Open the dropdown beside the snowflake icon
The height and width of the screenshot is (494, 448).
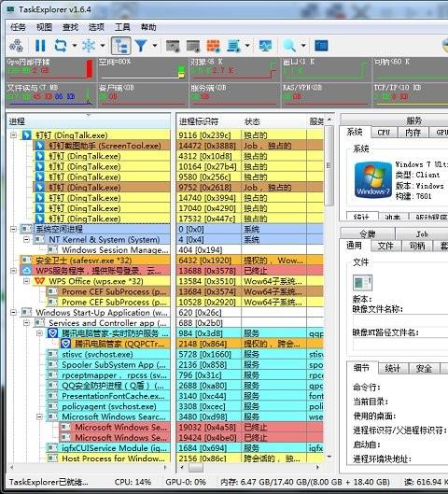(x=103, y=46)
